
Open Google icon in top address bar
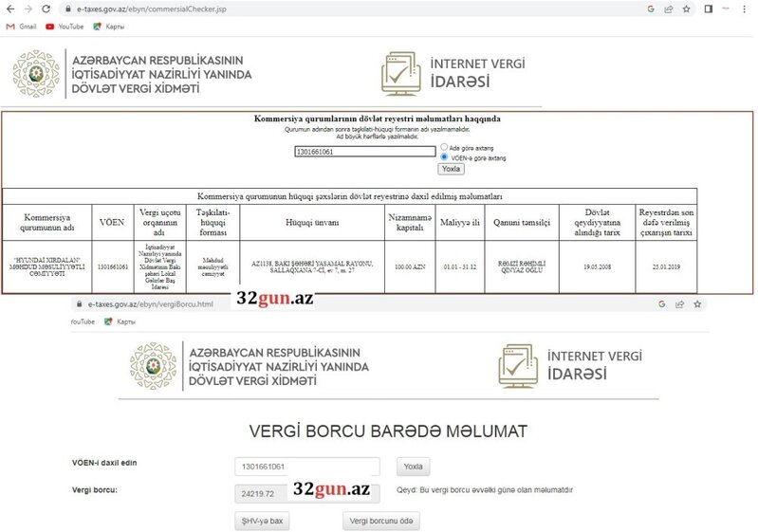click(x=651, y=9)
